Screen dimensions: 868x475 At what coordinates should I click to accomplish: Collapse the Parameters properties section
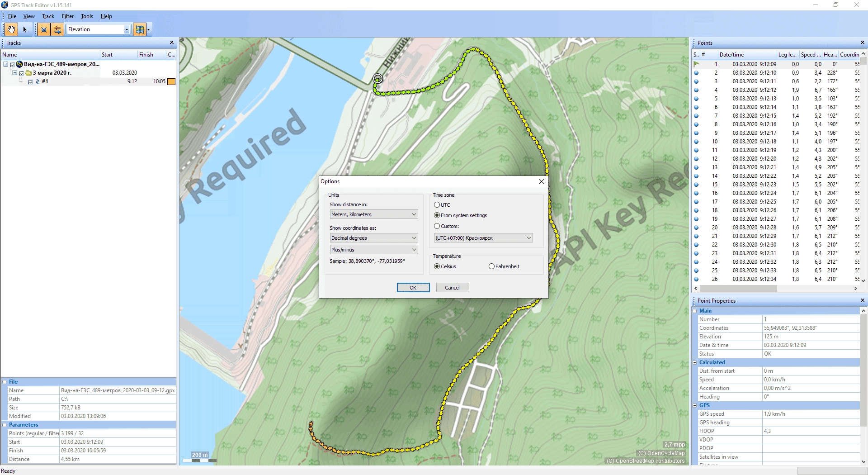tap(5, 425)
